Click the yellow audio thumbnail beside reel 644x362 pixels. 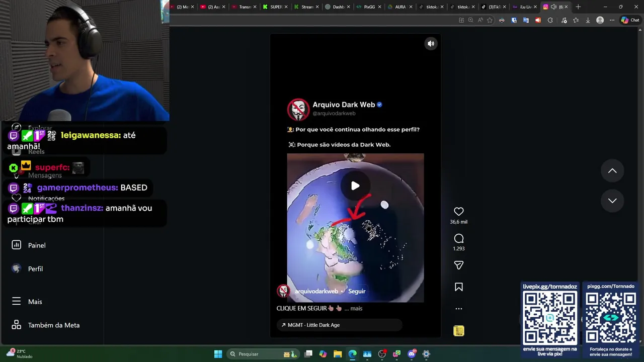click(x=458, y=330)
